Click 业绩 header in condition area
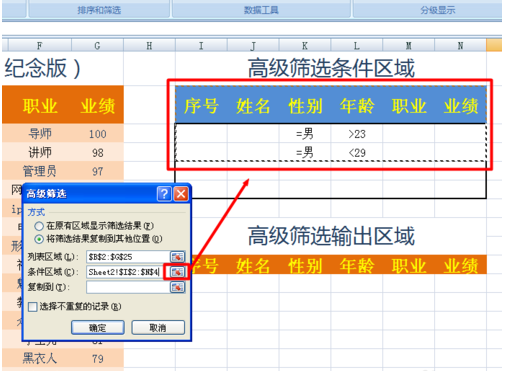Screen dimensions: 505x371 [x=461, y=106]
